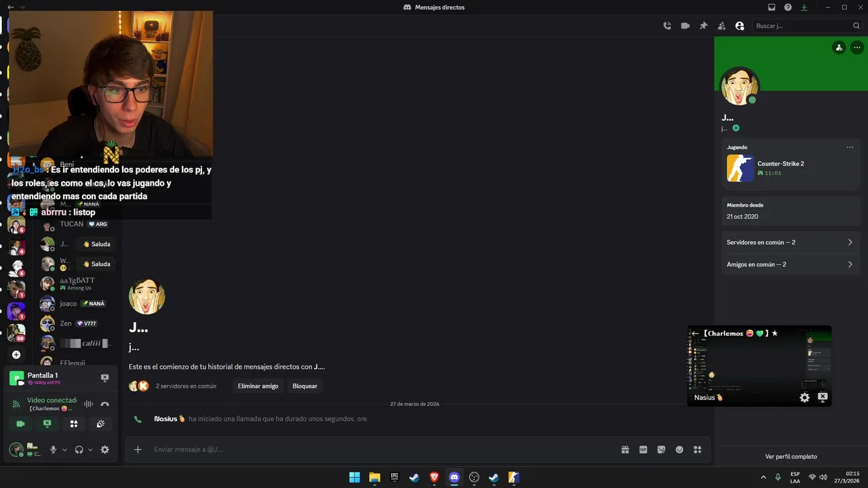Click the large J... profile avatar in chat
Viewport: 868px width, 488px height.
(x=146, y=296)
